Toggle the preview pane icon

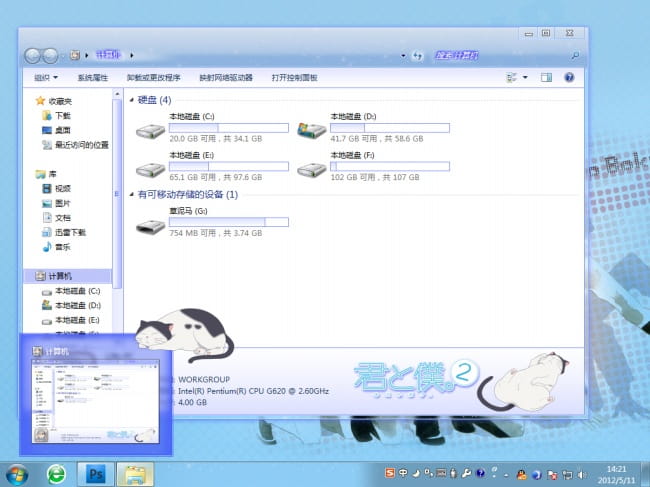(x=546, y=78)
